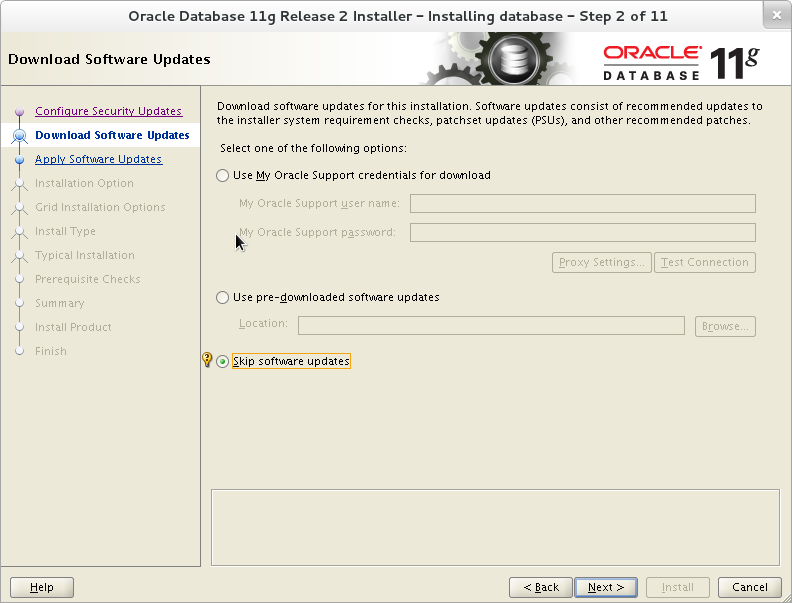Click the Oracle Database 11g logo

click(x=681, y=63)
